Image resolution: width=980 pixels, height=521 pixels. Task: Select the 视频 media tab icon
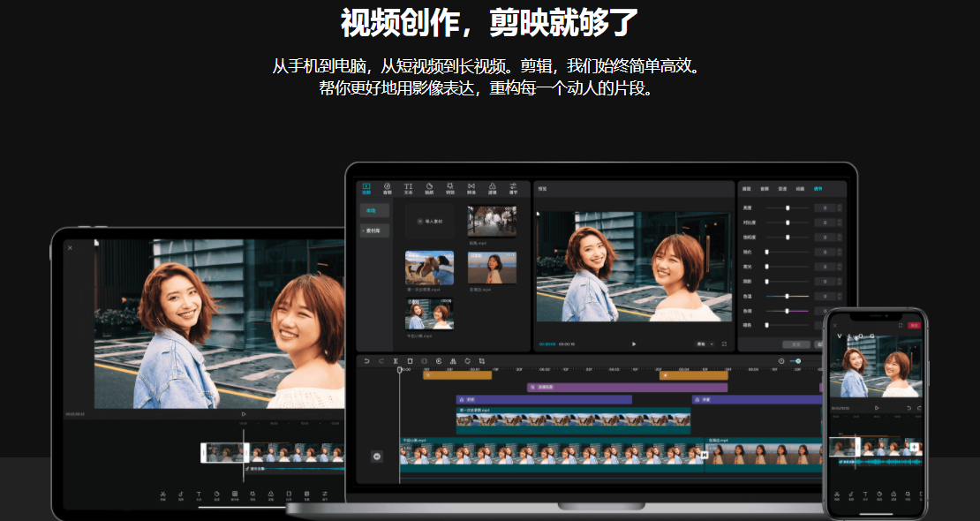click(x=366, y=188)
